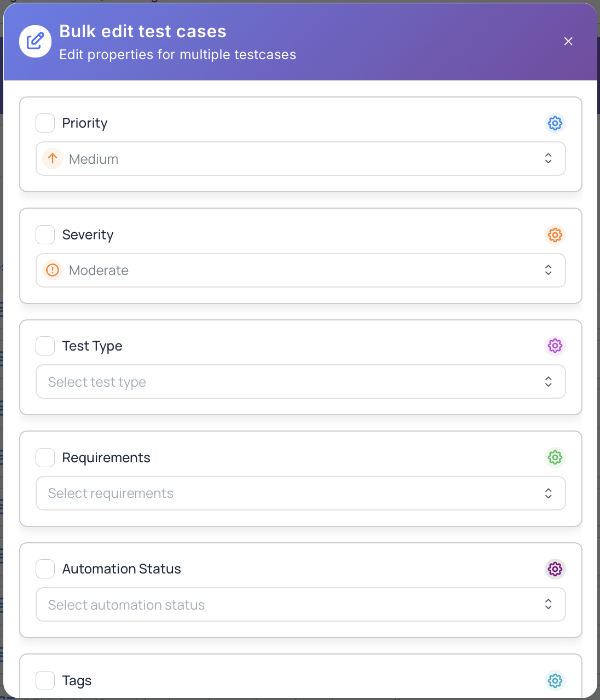
Task: Open the Priority settings gear icon
Action: (x=555, y=123)
